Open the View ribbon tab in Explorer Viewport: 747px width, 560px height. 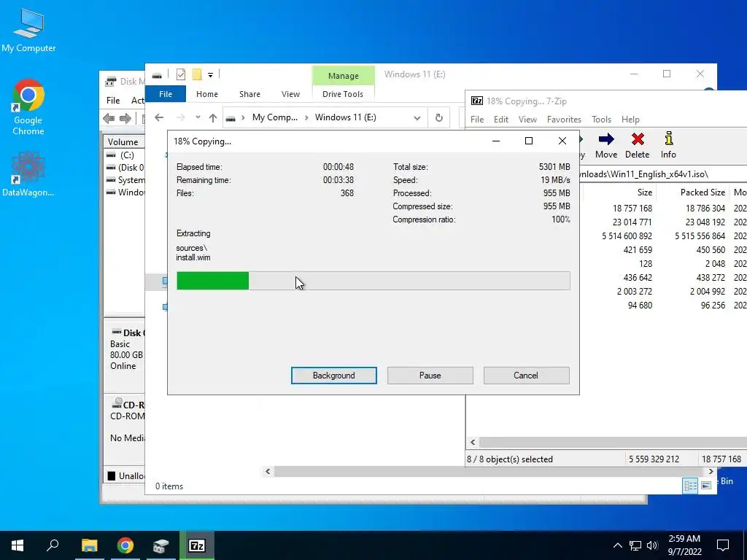click(290, 94)
